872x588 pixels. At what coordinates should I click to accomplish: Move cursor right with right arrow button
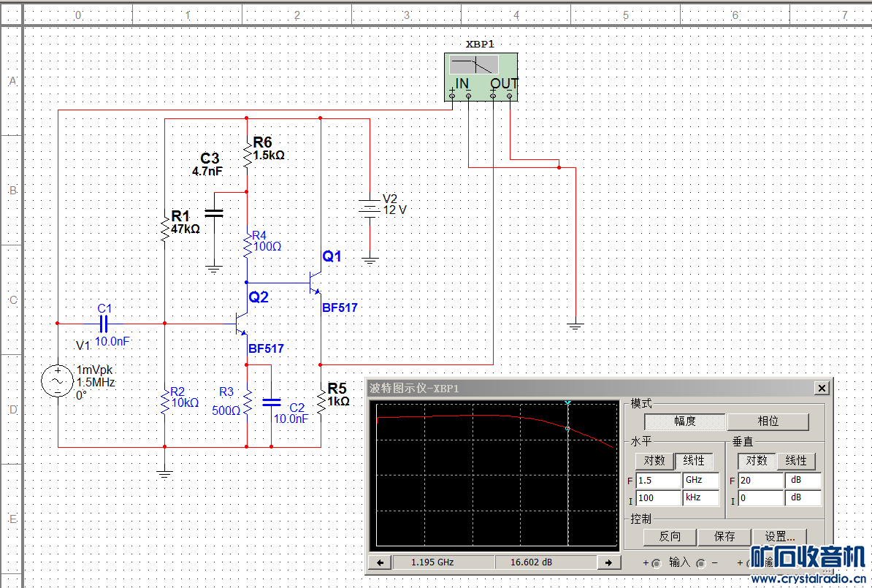608,562
